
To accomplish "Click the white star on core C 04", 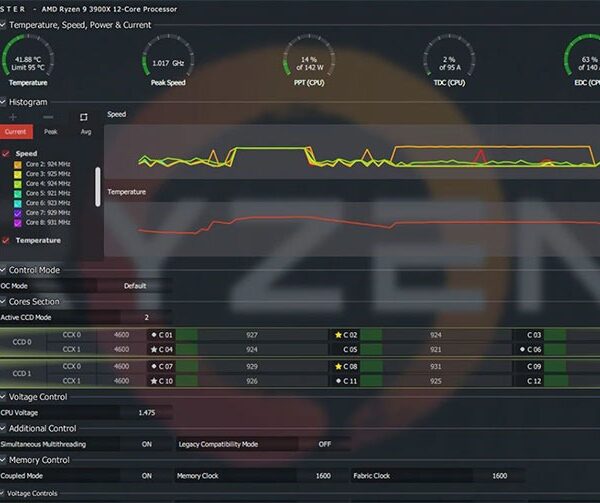I will tap(154, 349).
